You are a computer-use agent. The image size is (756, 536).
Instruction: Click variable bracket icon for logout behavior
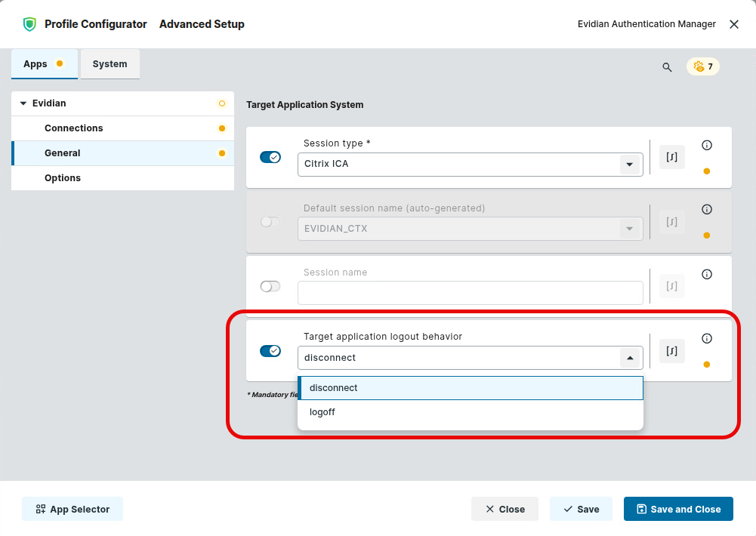tap(671, 351)
